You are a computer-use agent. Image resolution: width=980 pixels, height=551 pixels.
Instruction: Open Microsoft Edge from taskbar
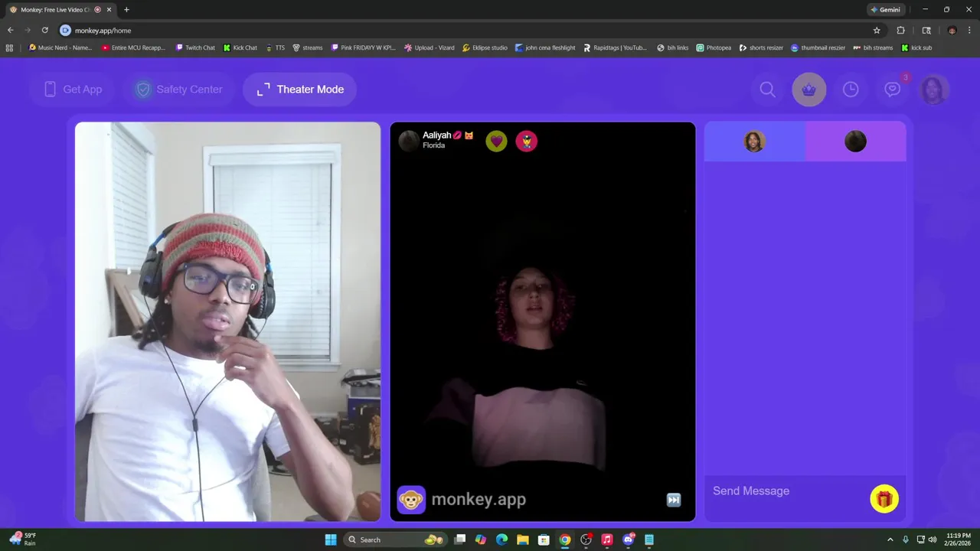click(x=501, y=540)
